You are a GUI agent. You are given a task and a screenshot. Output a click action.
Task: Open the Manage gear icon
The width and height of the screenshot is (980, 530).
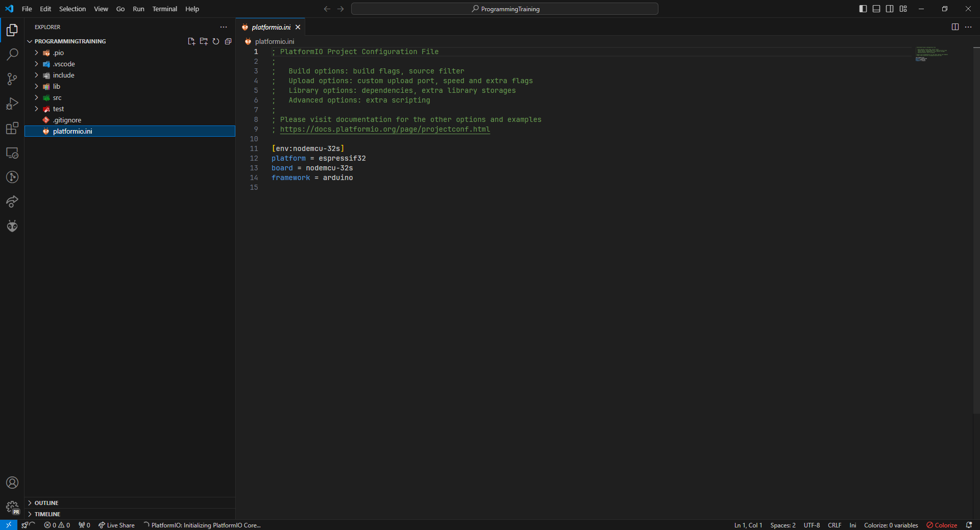(x=12, y=507)
